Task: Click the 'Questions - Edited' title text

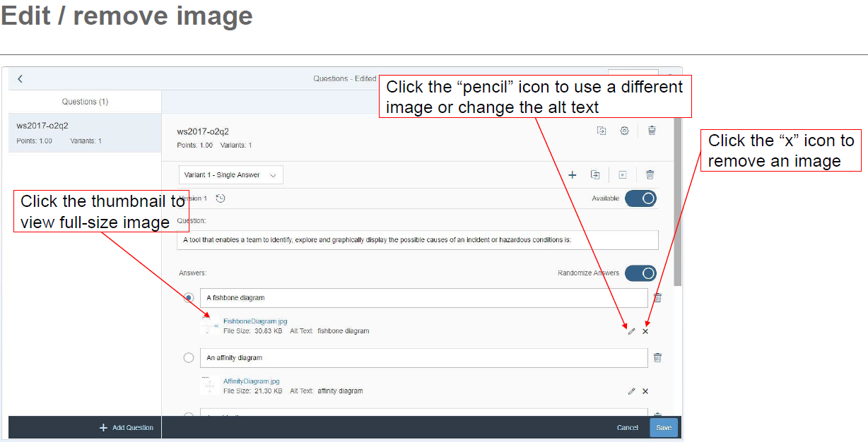Action: coord(345,79)
